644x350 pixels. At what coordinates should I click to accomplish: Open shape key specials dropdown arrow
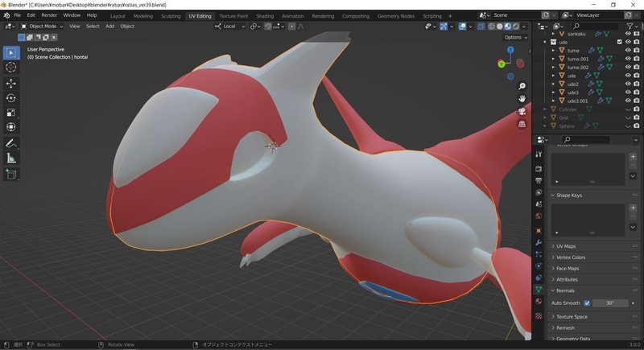pos(633,227)
